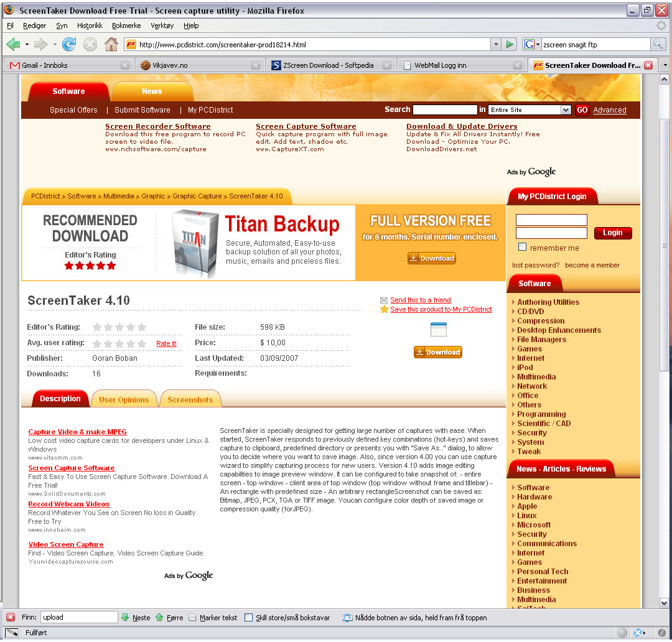
Task: Click the page vertical scrollbar down arrow
Action: point(664,603)
